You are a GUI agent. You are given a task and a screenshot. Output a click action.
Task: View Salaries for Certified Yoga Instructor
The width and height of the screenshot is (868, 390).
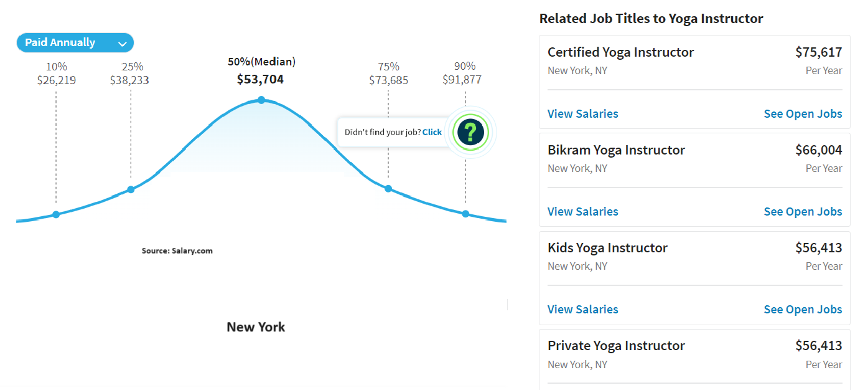pyautogui.click(x=582, y=113)
